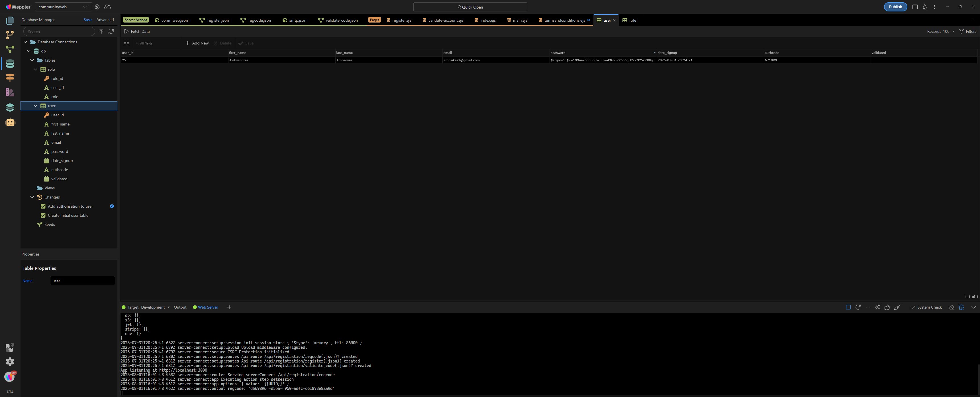Select the Database Manager sidebar icon
The image size is (980, 397).
10,64
